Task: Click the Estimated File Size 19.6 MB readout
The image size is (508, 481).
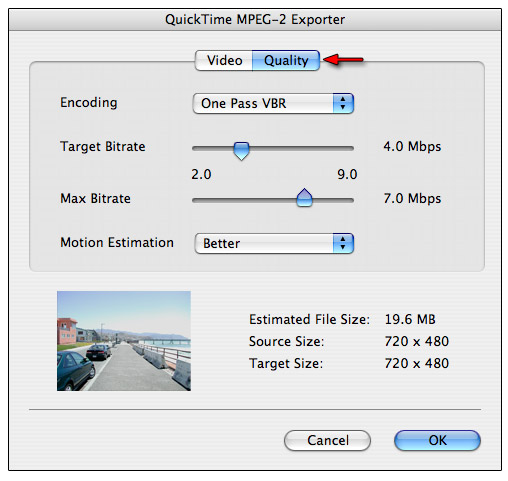Action: coord(410,319)
